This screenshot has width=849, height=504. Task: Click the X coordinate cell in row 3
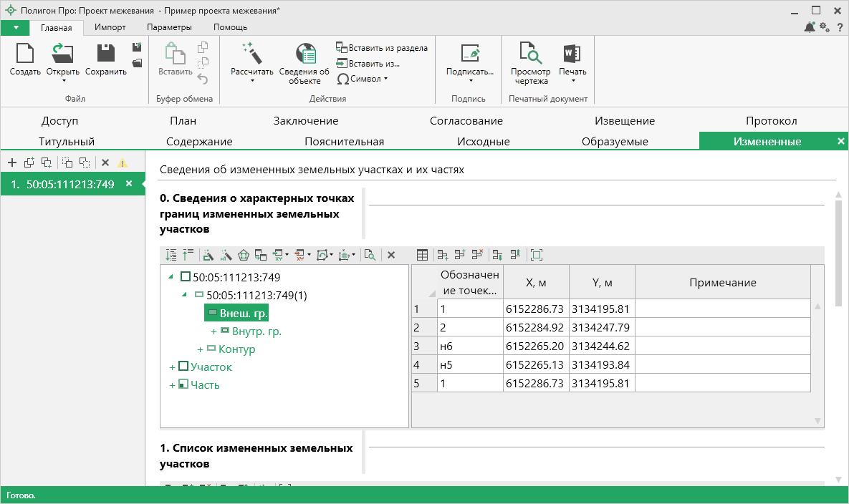[535, 346]
